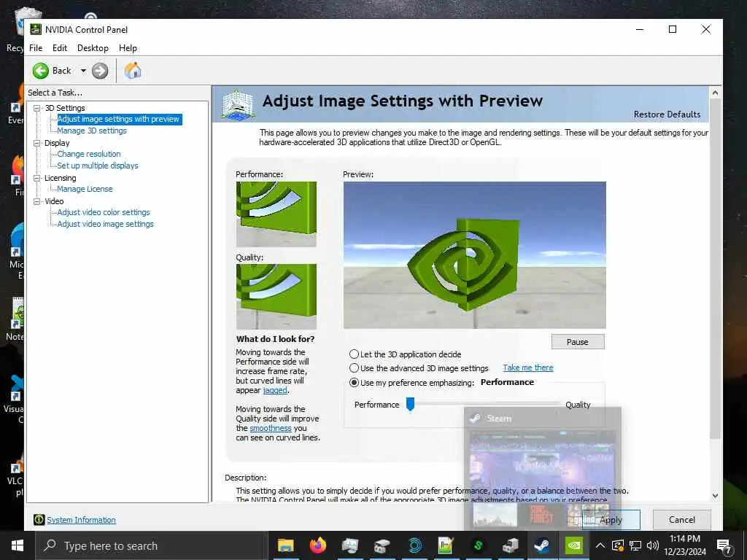Click the Apply button
This screenshot has width=747, height=560.
(x=611, y=519)
